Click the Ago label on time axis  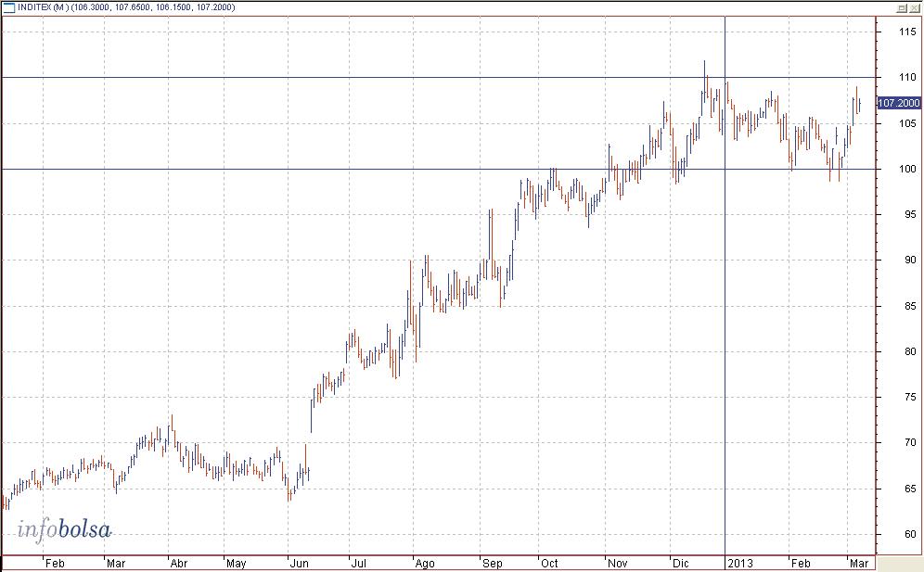pos(425,564)
